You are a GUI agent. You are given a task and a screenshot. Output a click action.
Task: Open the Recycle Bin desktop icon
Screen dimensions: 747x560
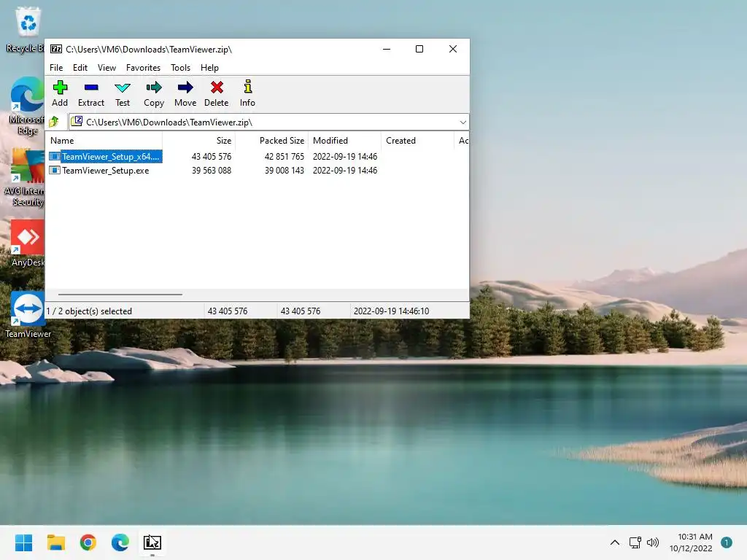click(28, 29)
